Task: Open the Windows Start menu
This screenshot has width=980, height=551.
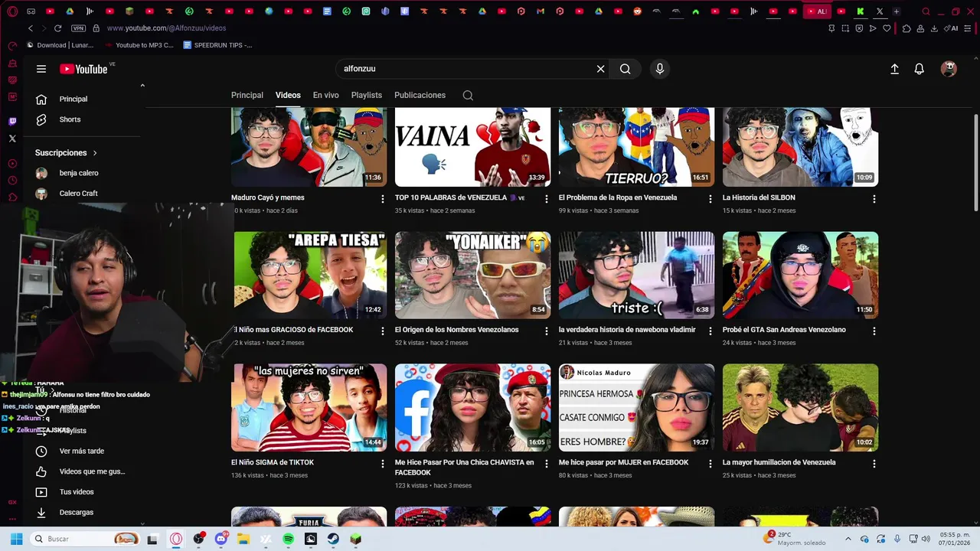Action: (16, 539)
